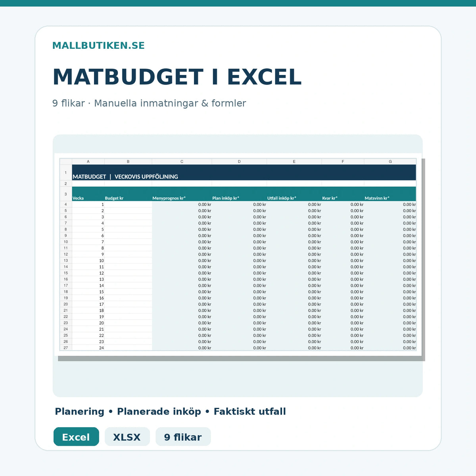Select spreadsheet row number 1 header
Viewport: 476px width, 476px height.
66,173
